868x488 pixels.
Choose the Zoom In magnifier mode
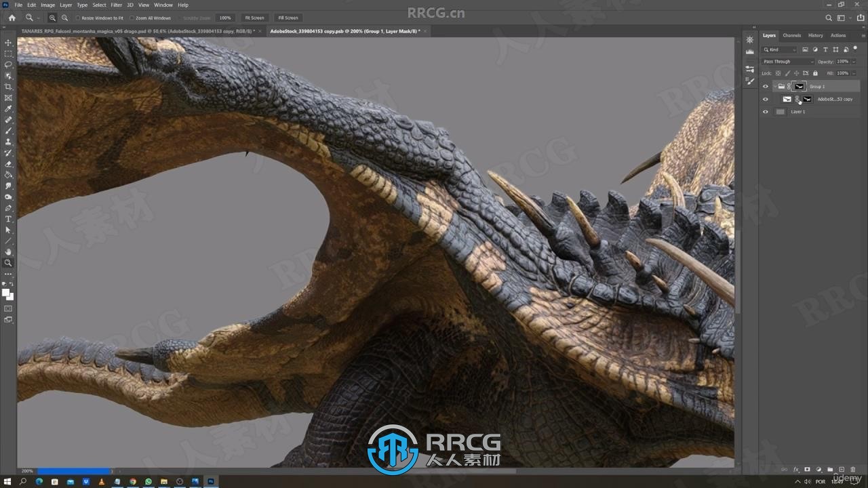coord(52,18)
